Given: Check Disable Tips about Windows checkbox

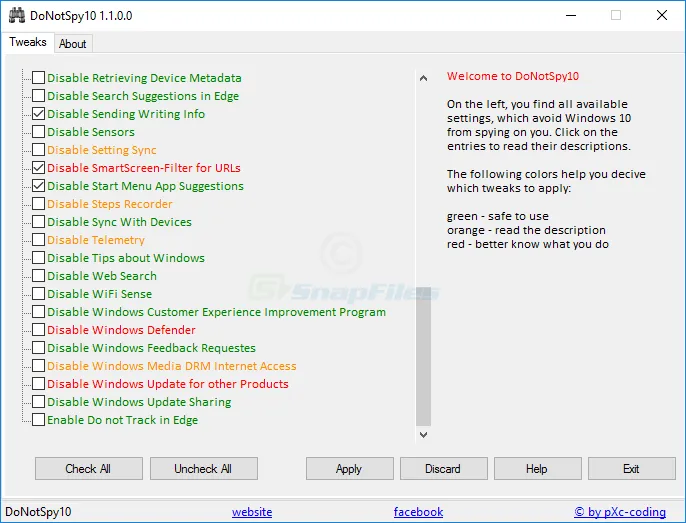Looking at the screenshot, I should 38,257.
